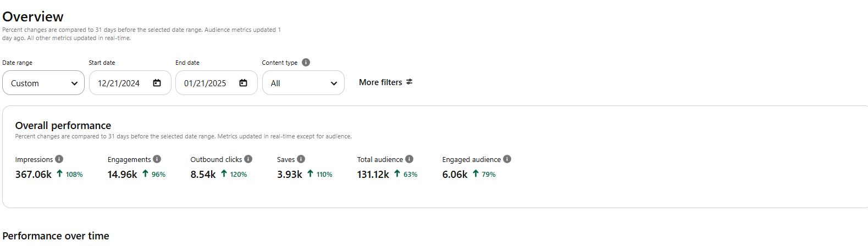Select the Saves 3.93k metric

tap(290, 174)
